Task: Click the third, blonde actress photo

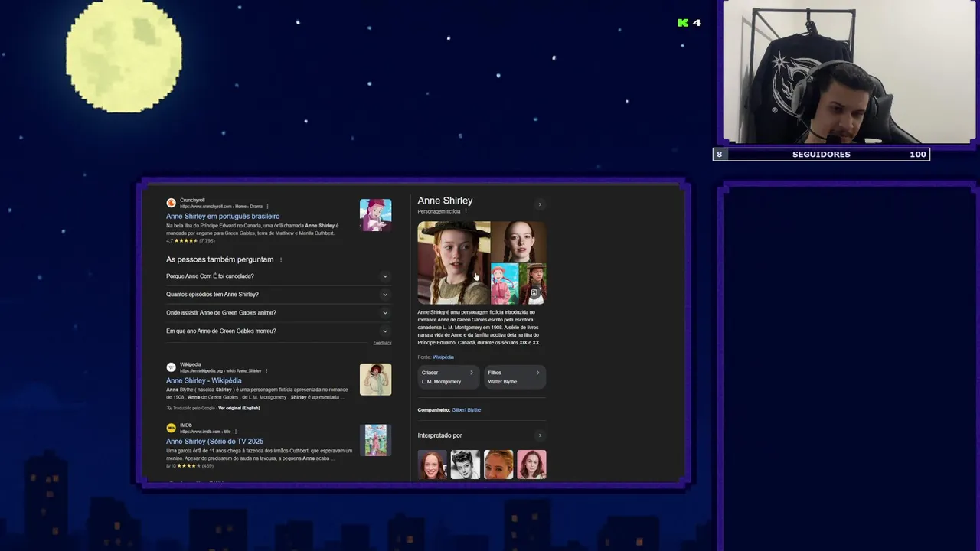Action: pos(498,465)
